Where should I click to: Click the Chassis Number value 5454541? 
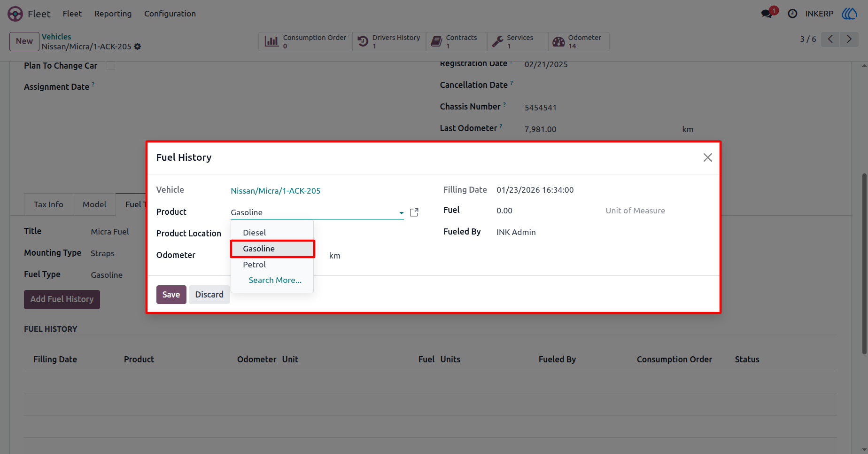(540, 108)
